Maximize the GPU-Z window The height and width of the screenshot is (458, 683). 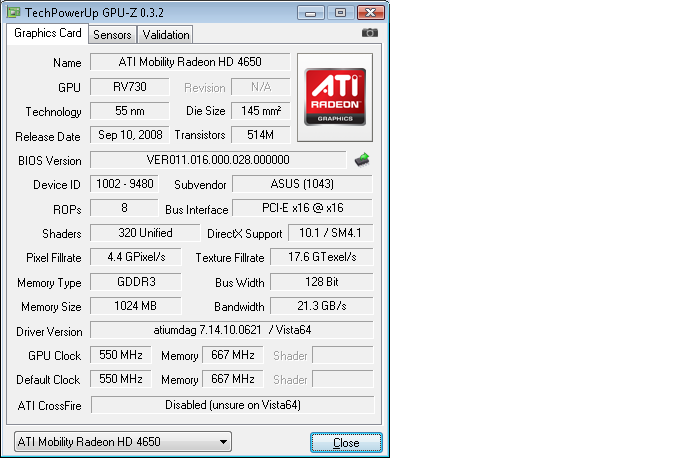pos(341,13)
